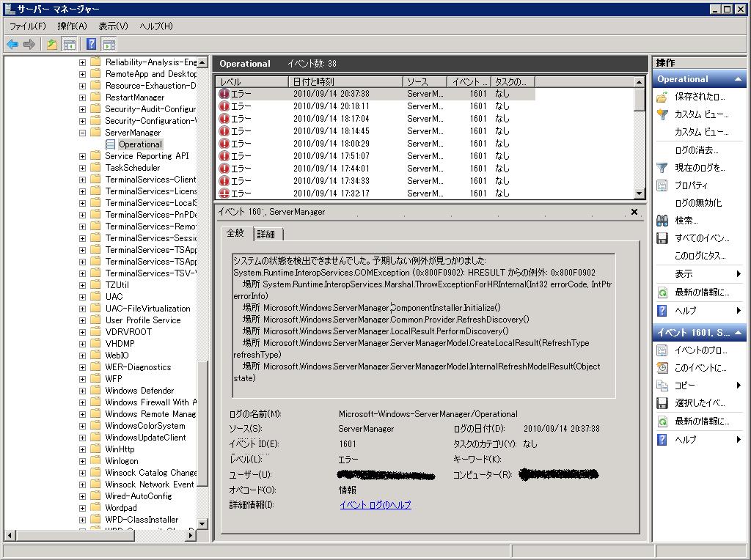Open Event Log Help link

tap(375, 504)
